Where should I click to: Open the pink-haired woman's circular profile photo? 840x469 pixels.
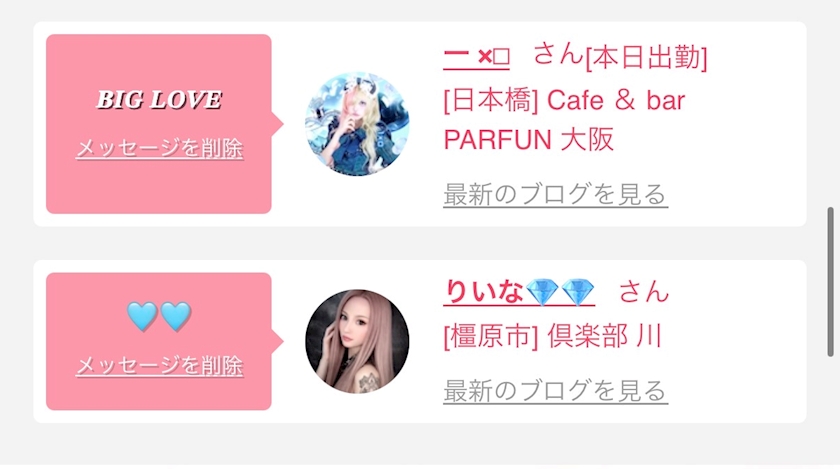click(x=357, y=341)
